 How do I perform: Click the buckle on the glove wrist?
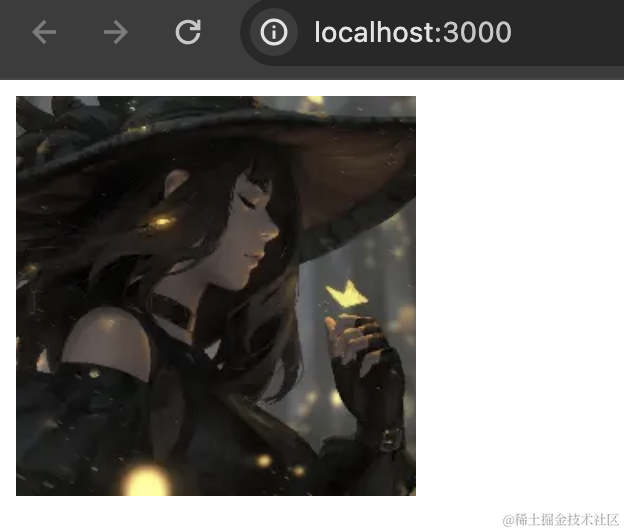pos(392,435)
